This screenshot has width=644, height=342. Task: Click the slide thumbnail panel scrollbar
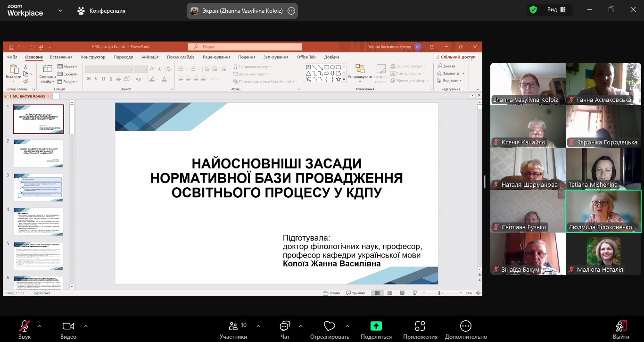(x=72, y=119)
